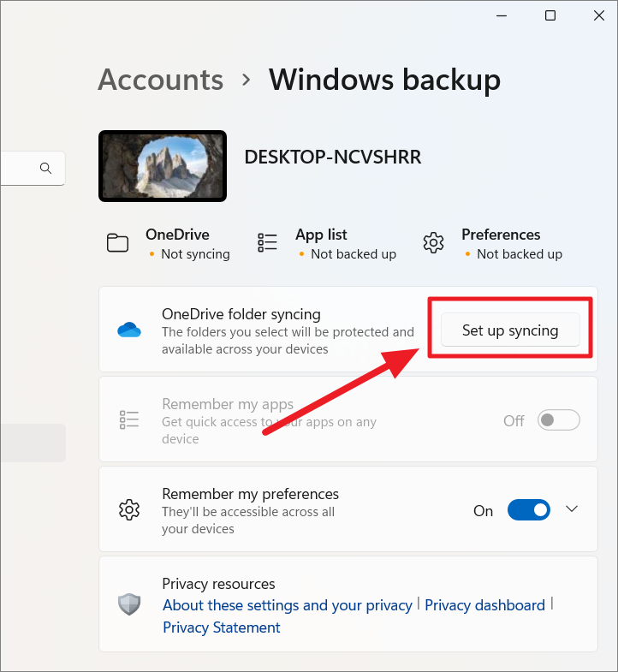The width and height of the screenshot is (618, 672).
Task: Minimize the Settings window
Action: [502, 16]
